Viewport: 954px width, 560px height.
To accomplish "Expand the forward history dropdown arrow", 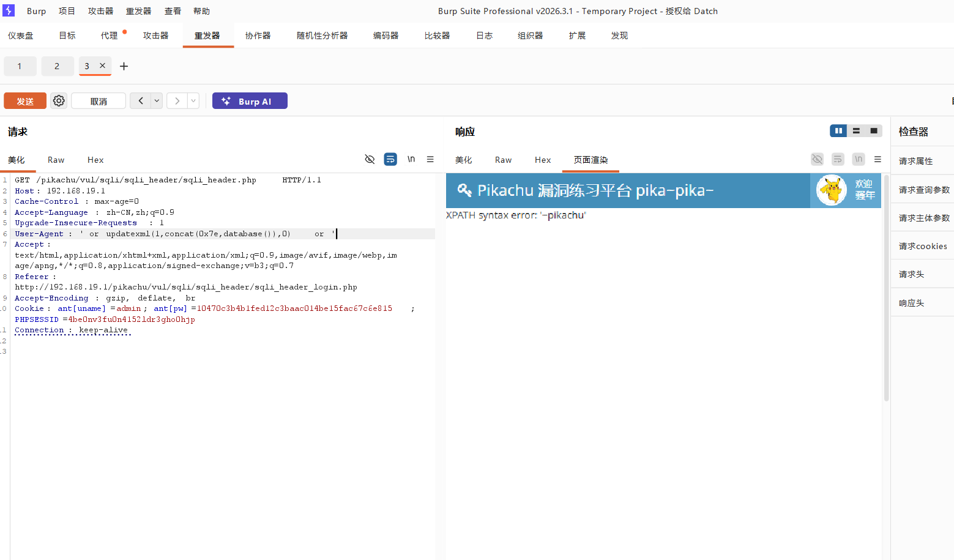I will pos(193,101).
